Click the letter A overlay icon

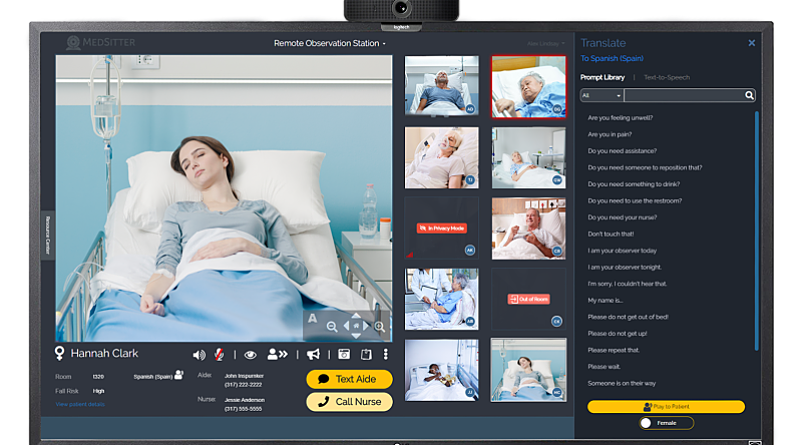pos(312,319)
